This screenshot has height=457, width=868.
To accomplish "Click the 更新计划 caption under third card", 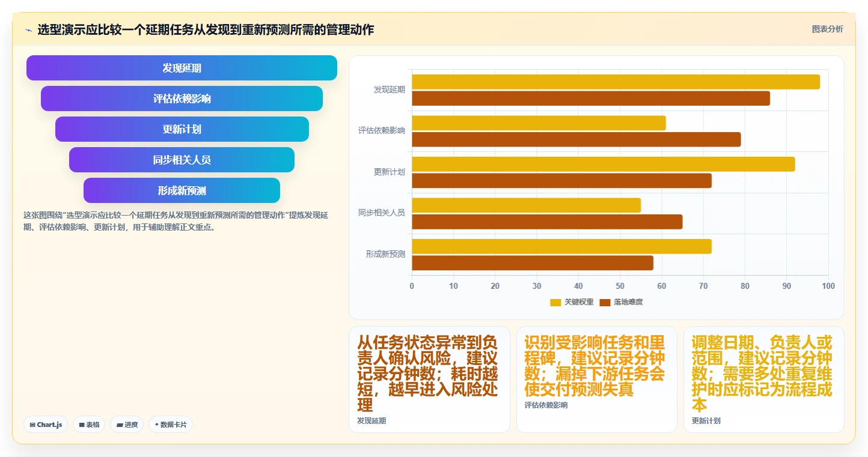I will click(706, 421).
